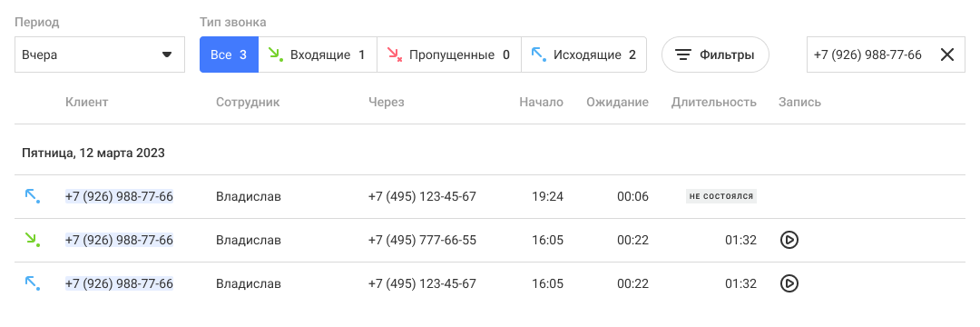
Task: Play the recording of the last outgoing call
Action: [789, 284]
